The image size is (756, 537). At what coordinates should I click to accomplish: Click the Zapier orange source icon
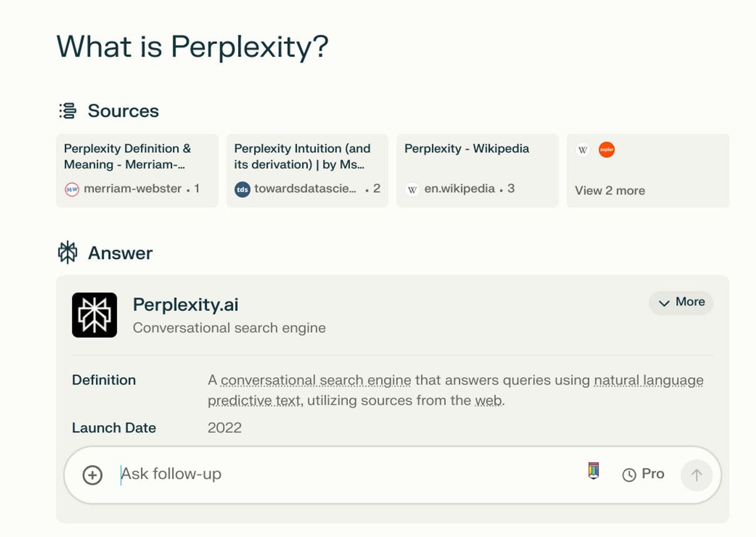click(607, 150)
